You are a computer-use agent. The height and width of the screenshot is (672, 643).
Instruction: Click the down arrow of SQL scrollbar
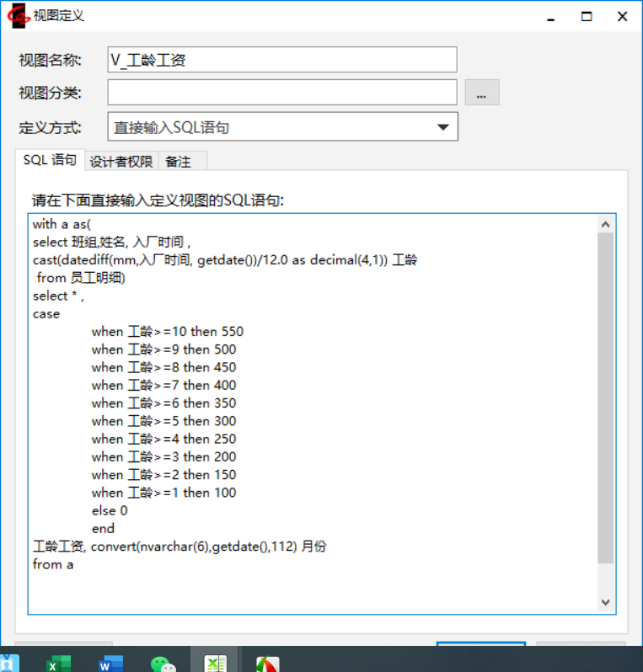(x=605, y=602)
